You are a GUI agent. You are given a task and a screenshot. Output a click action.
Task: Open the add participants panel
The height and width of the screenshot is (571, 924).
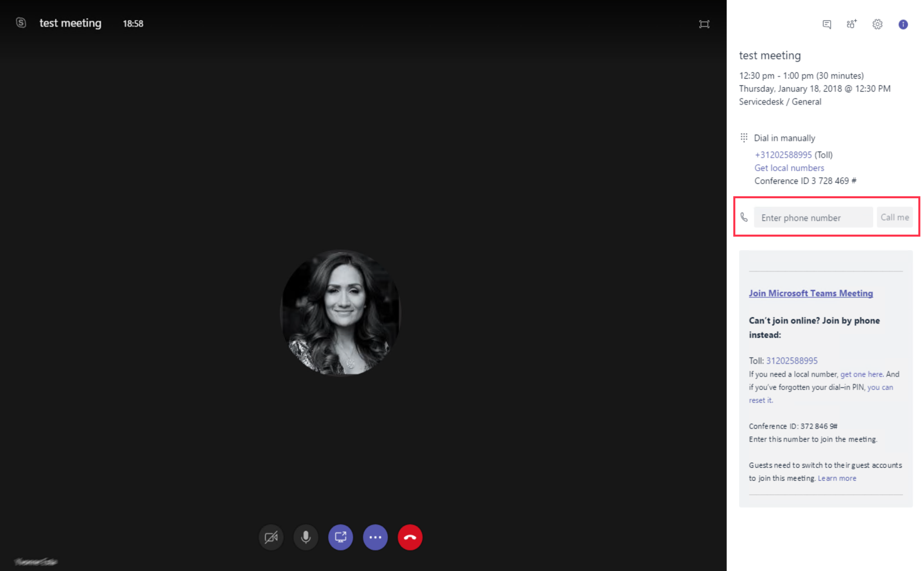(852, 24)
